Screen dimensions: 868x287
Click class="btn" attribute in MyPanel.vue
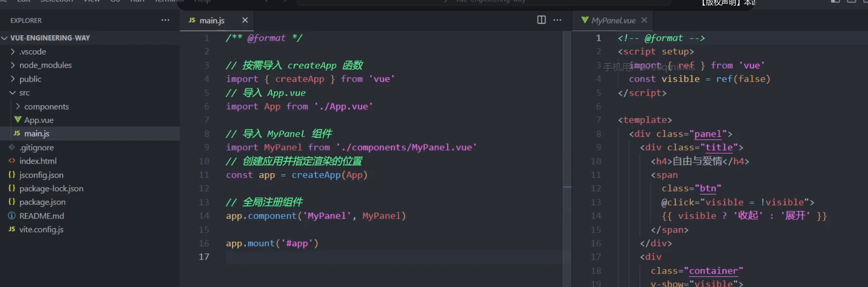pos(691,189)
